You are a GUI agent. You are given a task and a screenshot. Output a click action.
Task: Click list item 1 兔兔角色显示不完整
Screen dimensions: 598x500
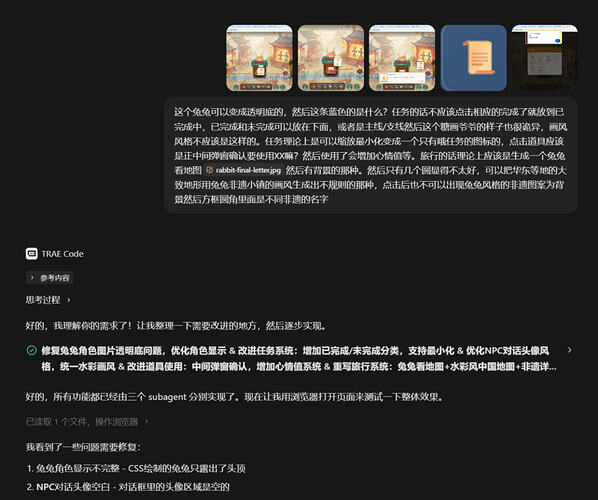click(136, 468)
